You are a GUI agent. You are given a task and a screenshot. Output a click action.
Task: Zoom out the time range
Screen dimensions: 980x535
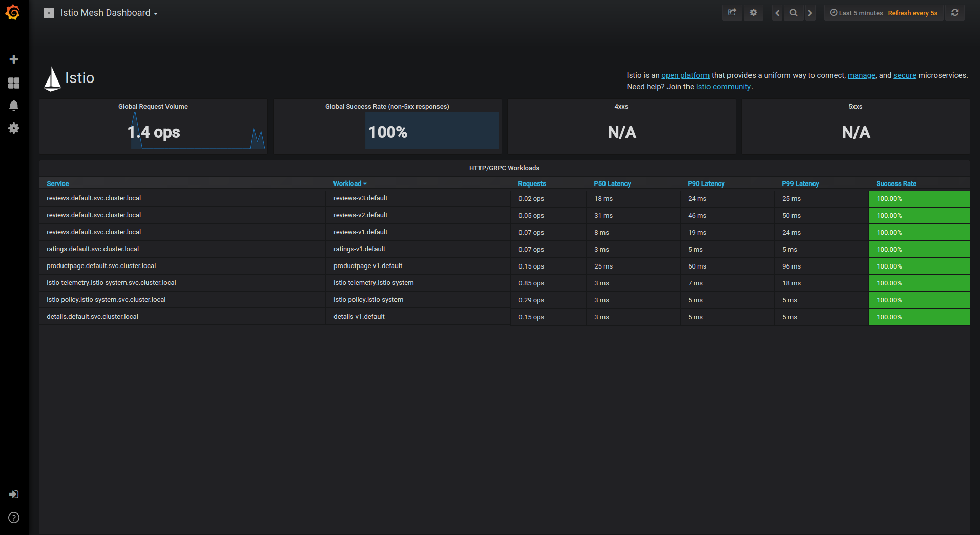tap(794, 13)
